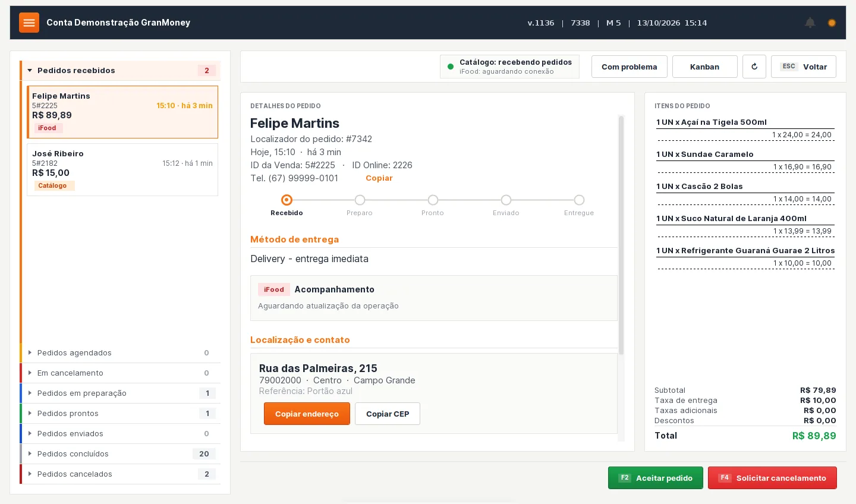Image resolution: width=856 pixels, height=504 pixels.
Task: Switch to the Kanban view
Action: coord(704,67)
